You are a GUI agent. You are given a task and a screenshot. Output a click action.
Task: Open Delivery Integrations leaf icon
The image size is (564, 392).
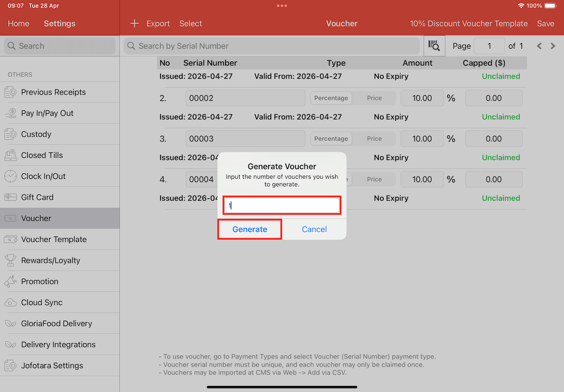[x=11, y=345]
